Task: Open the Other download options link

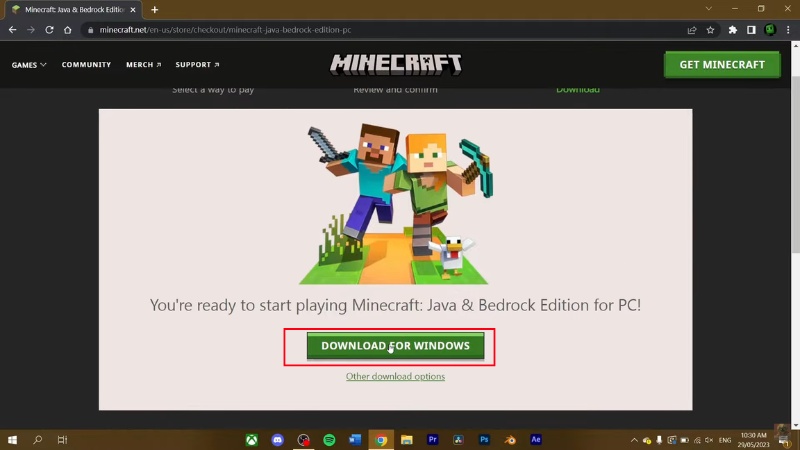Action: point(395,377)
